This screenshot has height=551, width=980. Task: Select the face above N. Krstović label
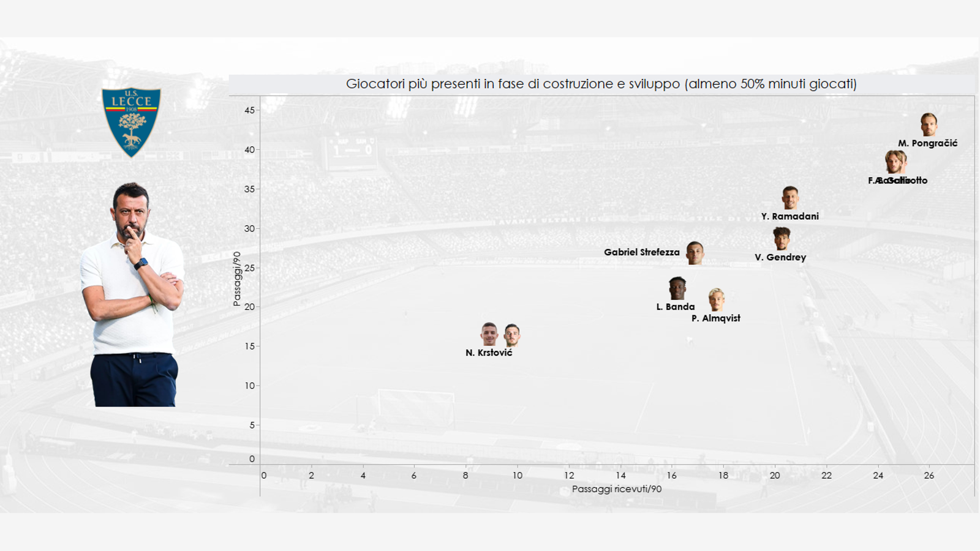click(489, 334)
